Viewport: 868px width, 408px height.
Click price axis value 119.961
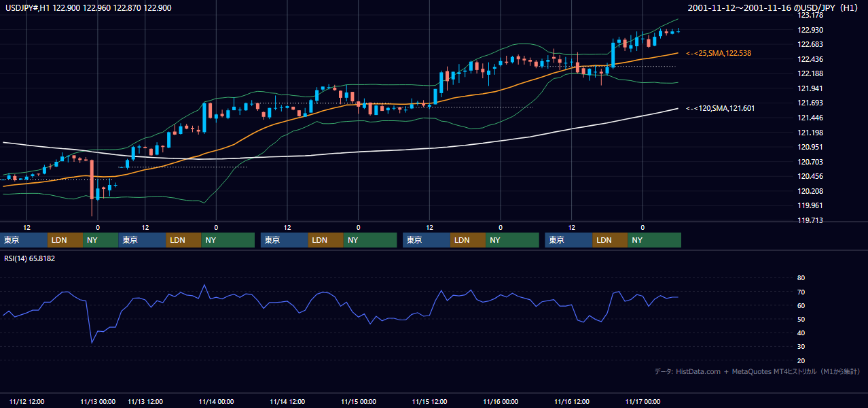click(810, 205)
